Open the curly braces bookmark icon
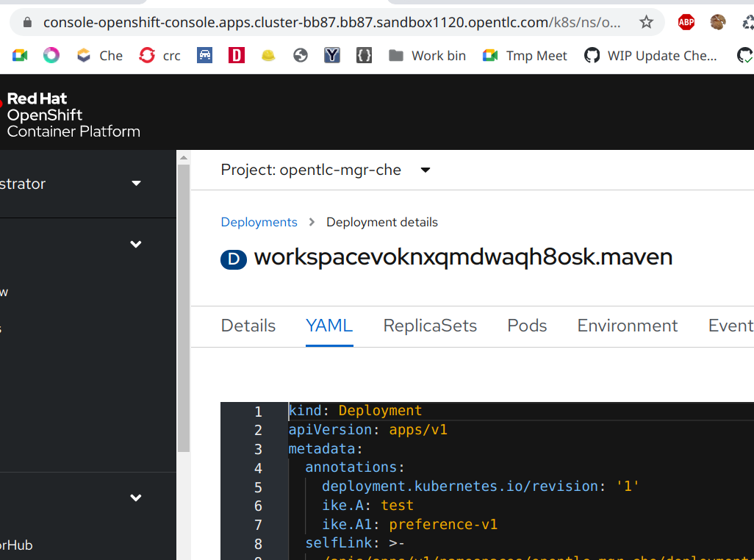The width and height of the screenshot is (754, 560). (x=364, y=56)
